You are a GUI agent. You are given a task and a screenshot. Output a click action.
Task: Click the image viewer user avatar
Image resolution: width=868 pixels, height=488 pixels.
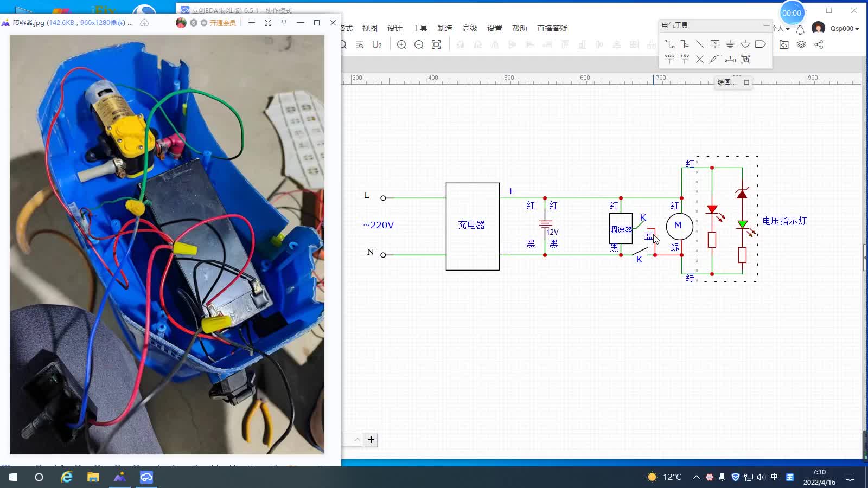tap(181, 23)
